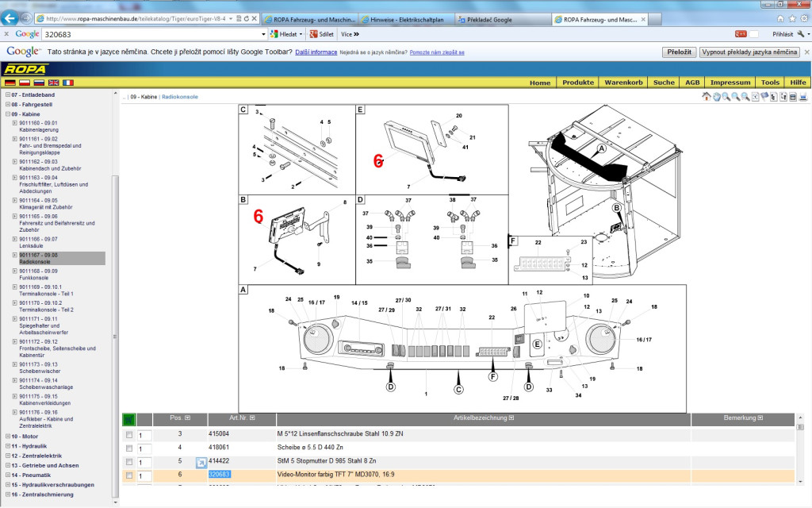Viewport: 812px width, 508px height.
Task: Tick checkbox for article 418061
Action: [x=129, y=448]
